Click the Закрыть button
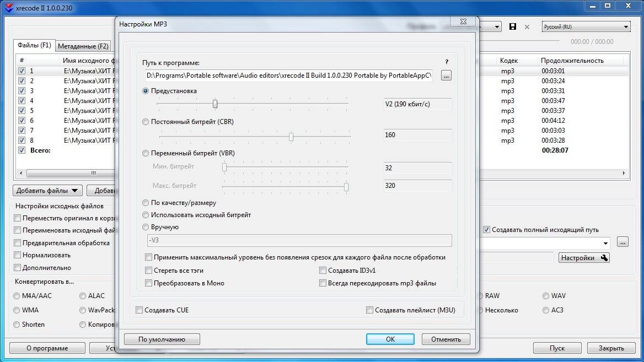This screenshot has height=362, width=644. point(611,348)
